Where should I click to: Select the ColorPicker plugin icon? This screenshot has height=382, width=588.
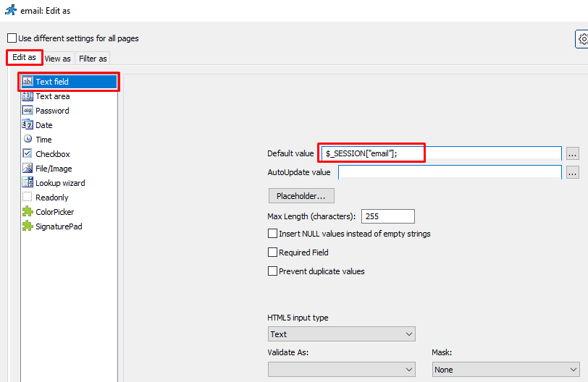tap(28, 212)
